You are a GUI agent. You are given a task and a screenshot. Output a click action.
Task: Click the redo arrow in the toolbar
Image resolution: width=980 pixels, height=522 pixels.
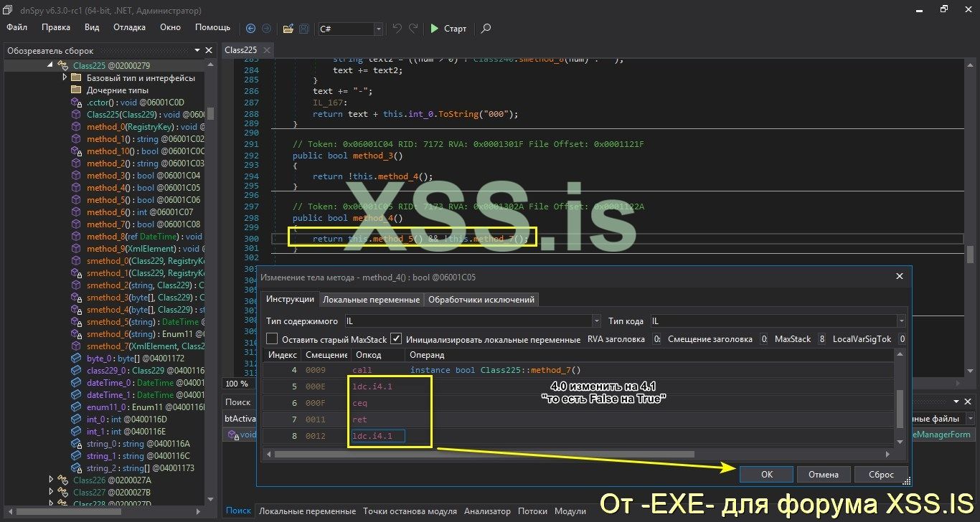[413, 29]
